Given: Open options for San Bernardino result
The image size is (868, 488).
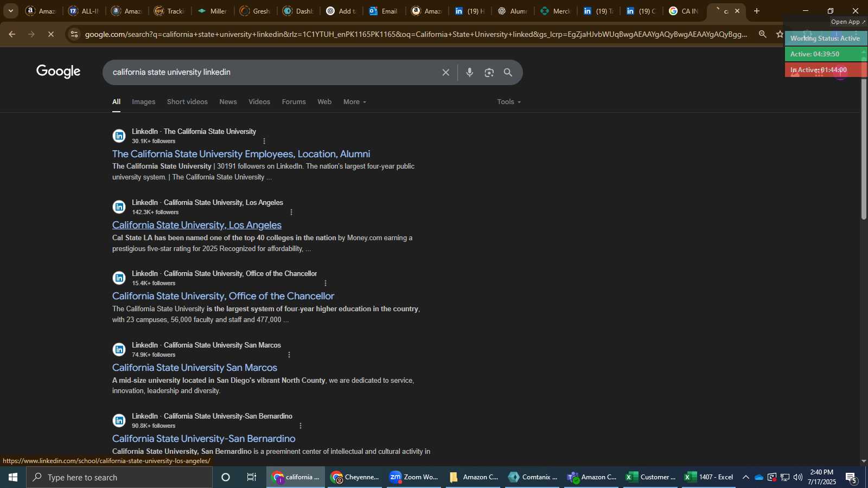Looking at the screenshot, I should [x=301, y=426].
